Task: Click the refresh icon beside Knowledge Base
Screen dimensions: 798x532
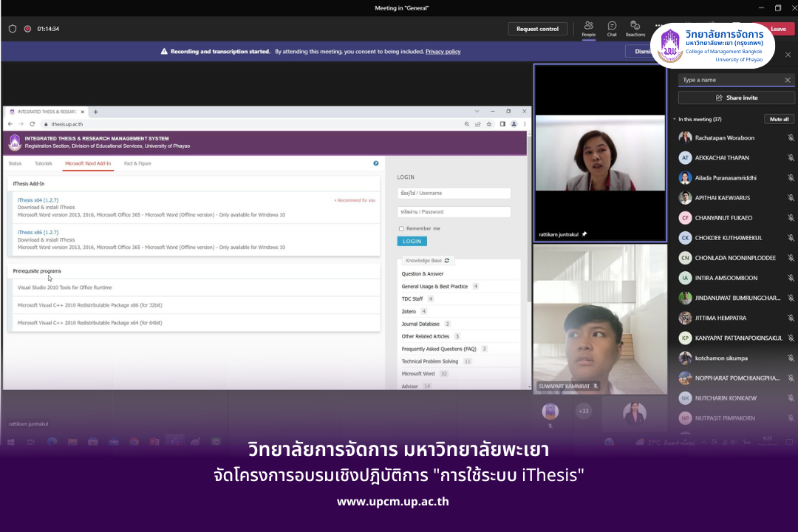Action: (447, 261)
